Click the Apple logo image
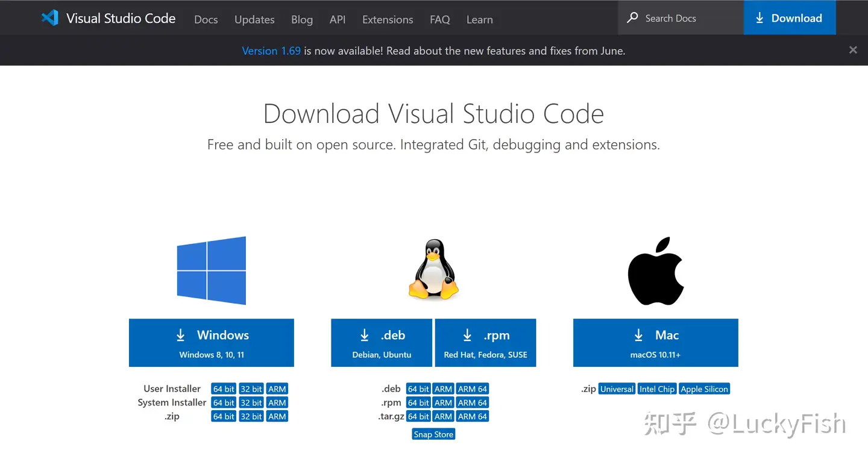 [656, 270]
